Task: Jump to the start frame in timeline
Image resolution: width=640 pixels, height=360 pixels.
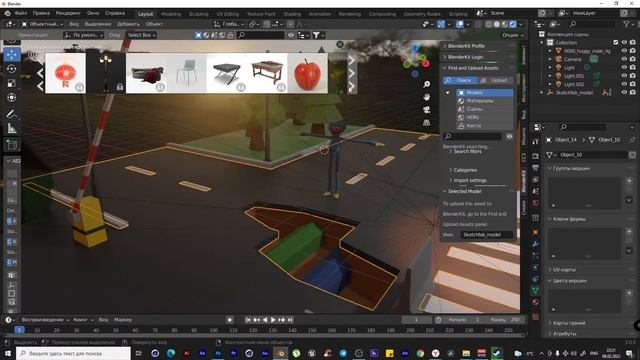Action: [x=248, y=320]
